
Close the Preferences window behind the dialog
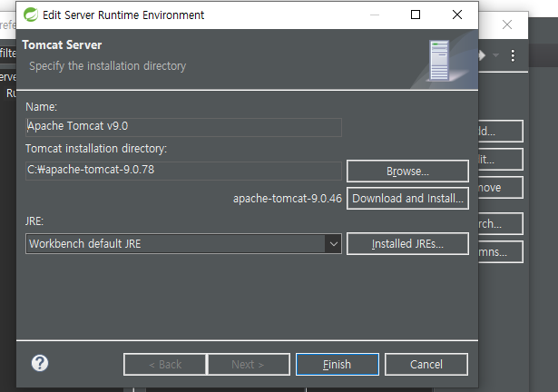click(507, 24)
